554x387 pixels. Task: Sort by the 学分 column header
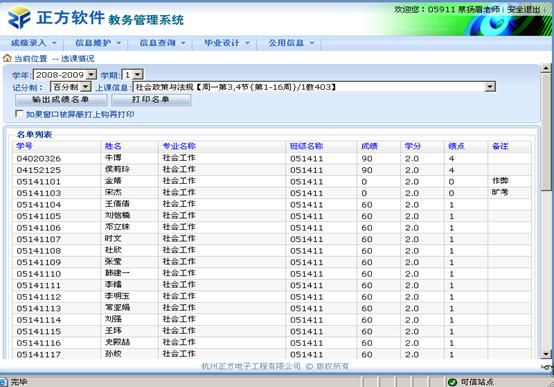coord(413,146)
